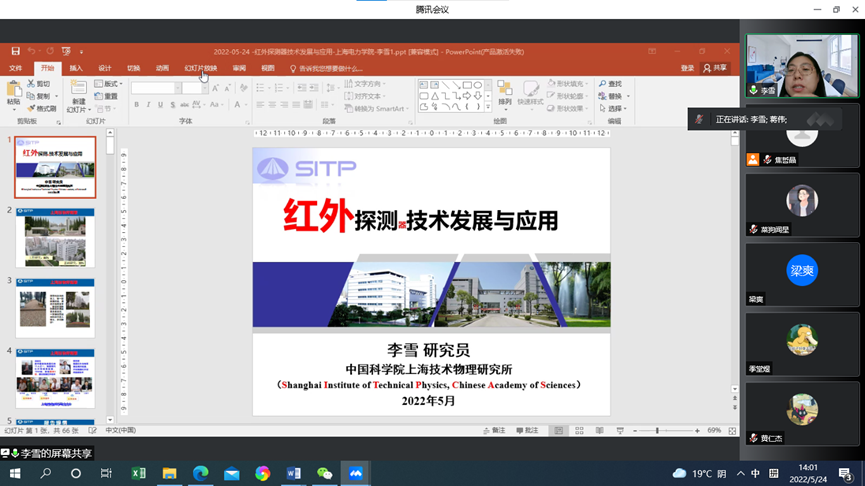865x486 pixels.
Task: Open the Select (选择) dropdown
Action: 612,108
